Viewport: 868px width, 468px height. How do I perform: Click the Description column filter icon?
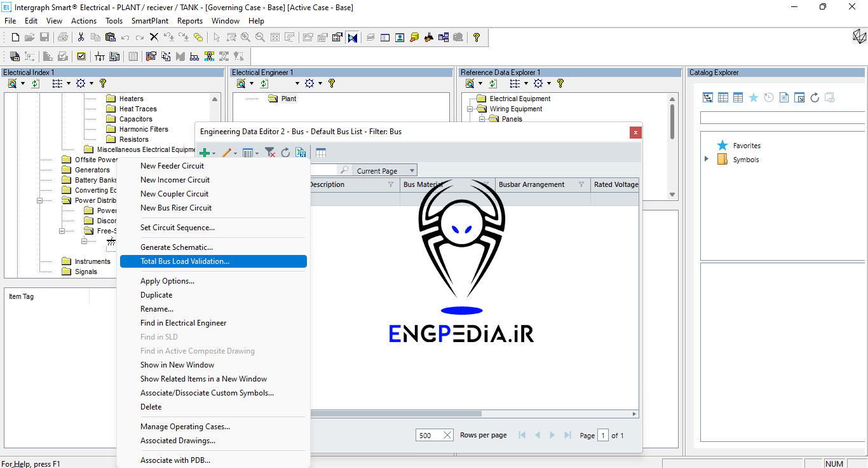(391, 185)
